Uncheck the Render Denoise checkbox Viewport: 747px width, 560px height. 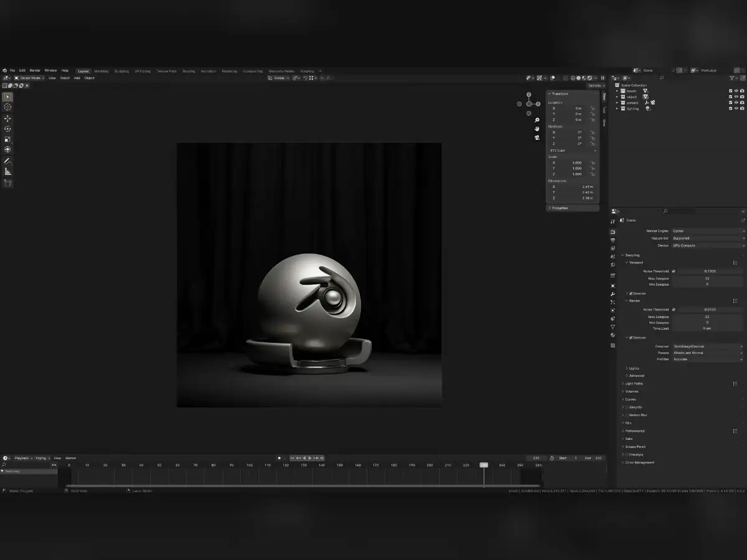pyautogui.click(x=629, y=337)
